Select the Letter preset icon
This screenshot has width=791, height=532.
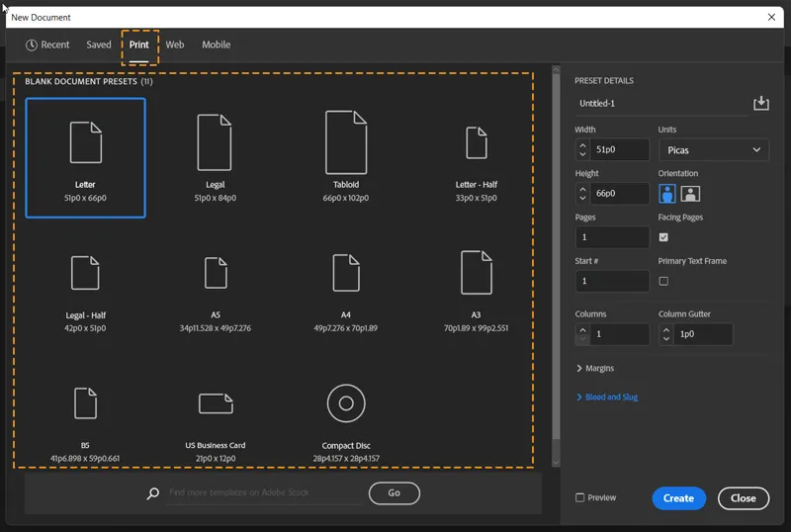pyautogui.click(x=86, y=142)
